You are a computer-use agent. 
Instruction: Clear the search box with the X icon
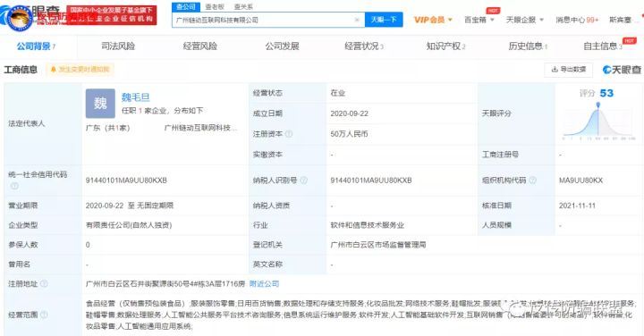[x=357, y=20]
